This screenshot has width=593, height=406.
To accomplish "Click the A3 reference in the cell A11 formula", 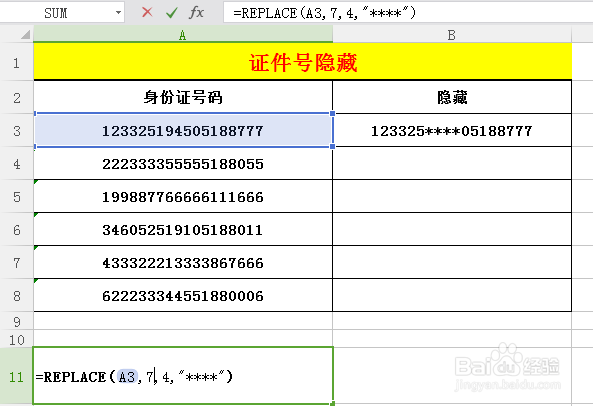I will (127, 377).
